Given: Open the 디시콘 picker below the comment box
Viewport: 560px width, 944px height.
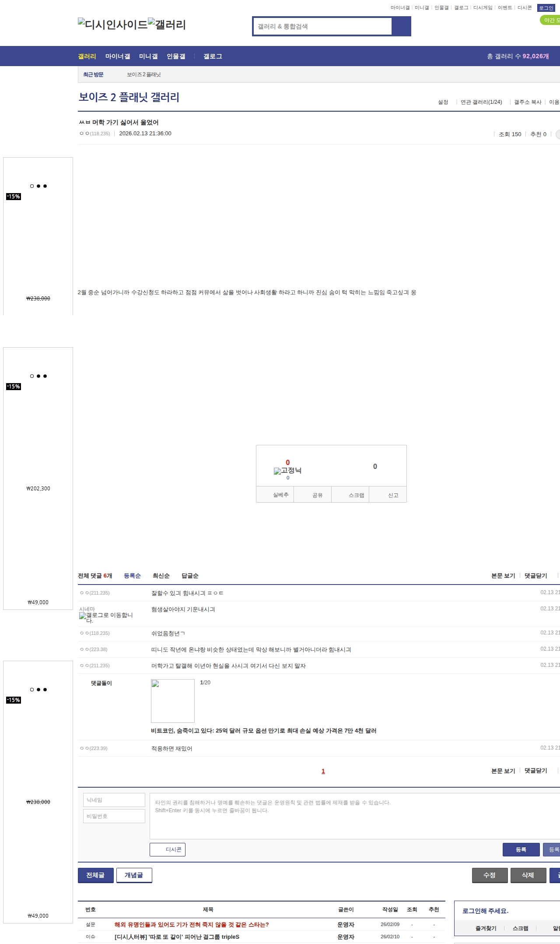Looking at the screenshot, I should click(x=168, y=849).
